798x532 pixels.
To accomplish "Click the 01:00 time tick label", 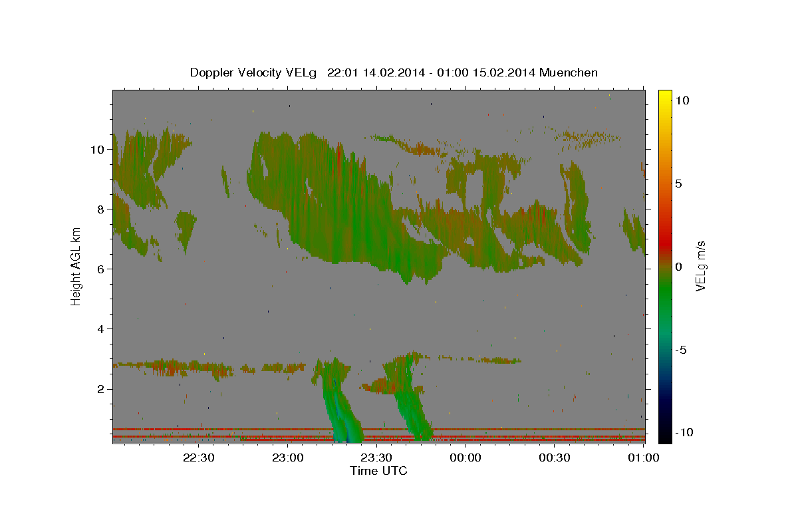I will pyautogui.click(x=643, y=458).
